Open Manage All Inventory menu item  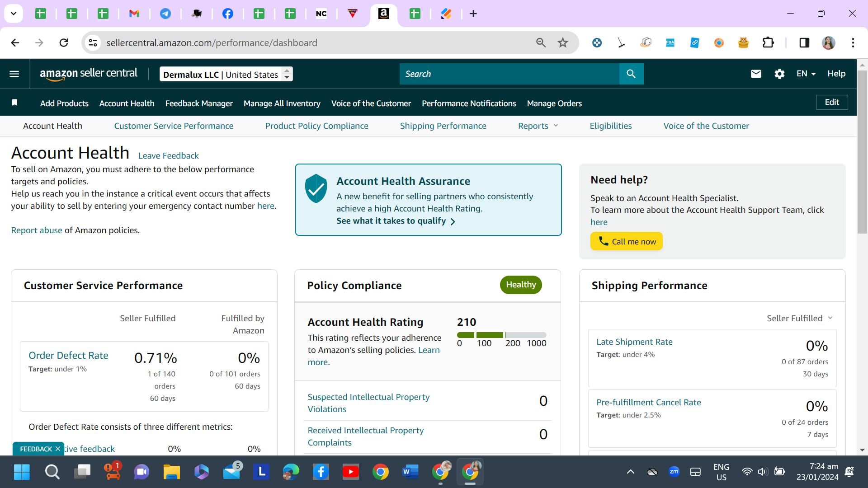coord(282,103)
